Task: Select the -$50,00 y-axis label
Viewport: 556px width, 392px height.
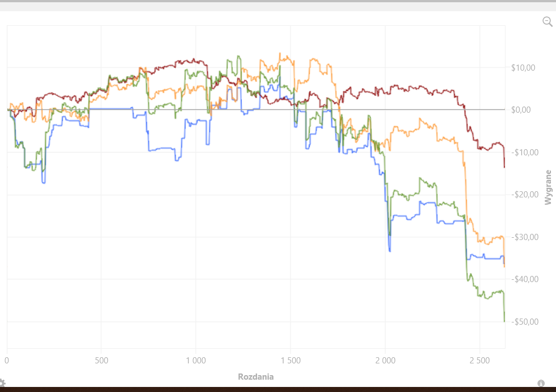Action: (525, 322)
